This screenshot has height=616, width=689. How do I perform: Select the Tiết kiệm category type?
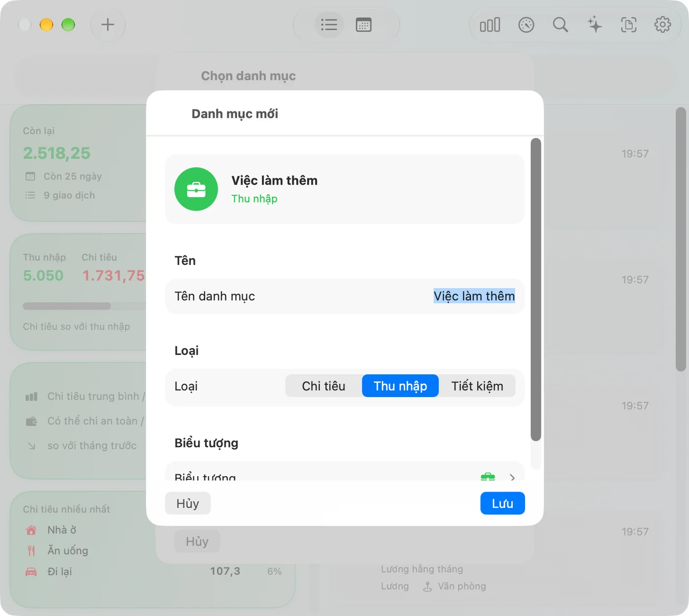477,386
